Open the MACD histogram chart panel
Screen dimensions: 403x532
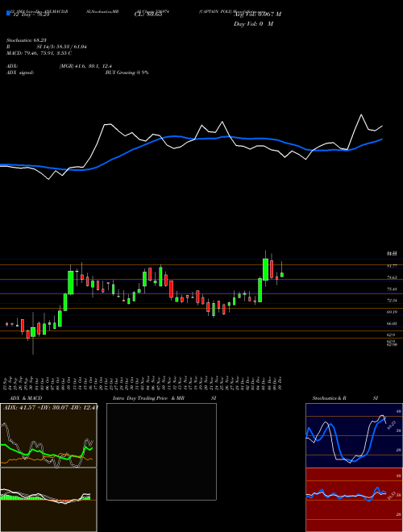(x=48, y=500)
